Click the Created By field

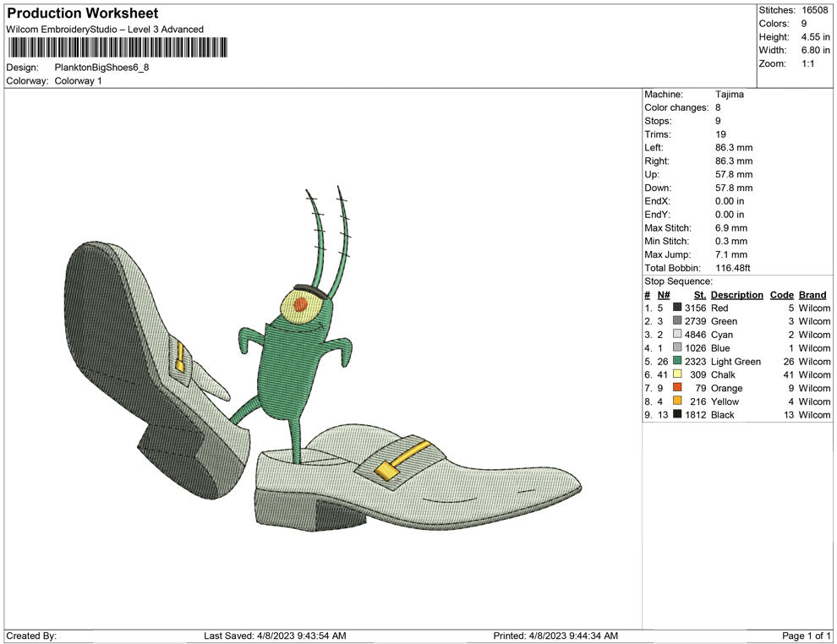point(34,635)
